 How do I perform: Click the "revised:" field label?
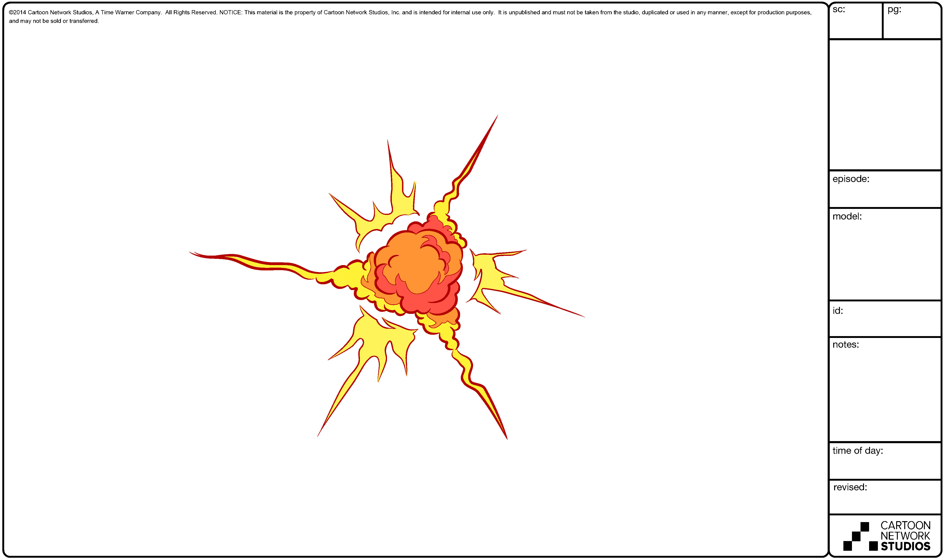[850, 487]
